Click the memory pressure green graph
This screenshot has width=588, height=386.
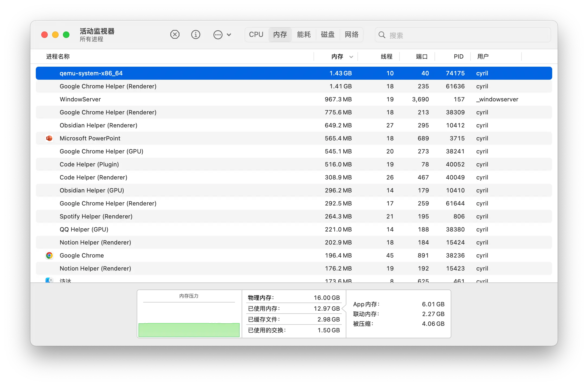pyautogui.click(x=189, y=330)
